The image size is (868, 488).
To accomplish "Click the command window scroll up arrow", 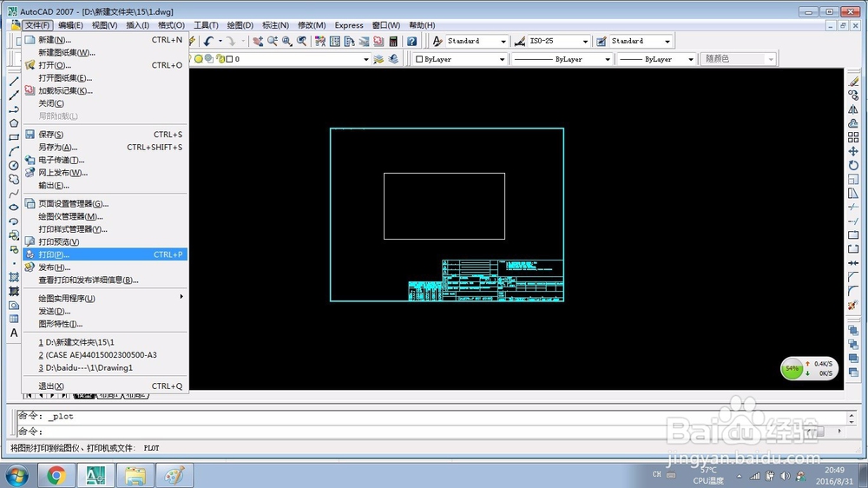I will pos(852,415).
